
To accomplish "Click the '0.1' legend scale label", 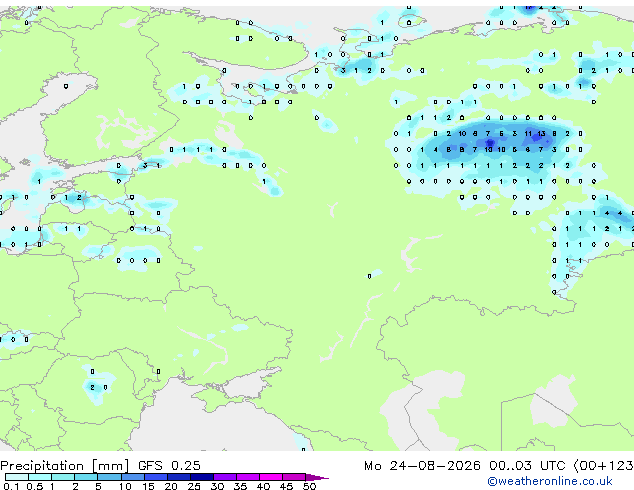I will coord(11,486).
